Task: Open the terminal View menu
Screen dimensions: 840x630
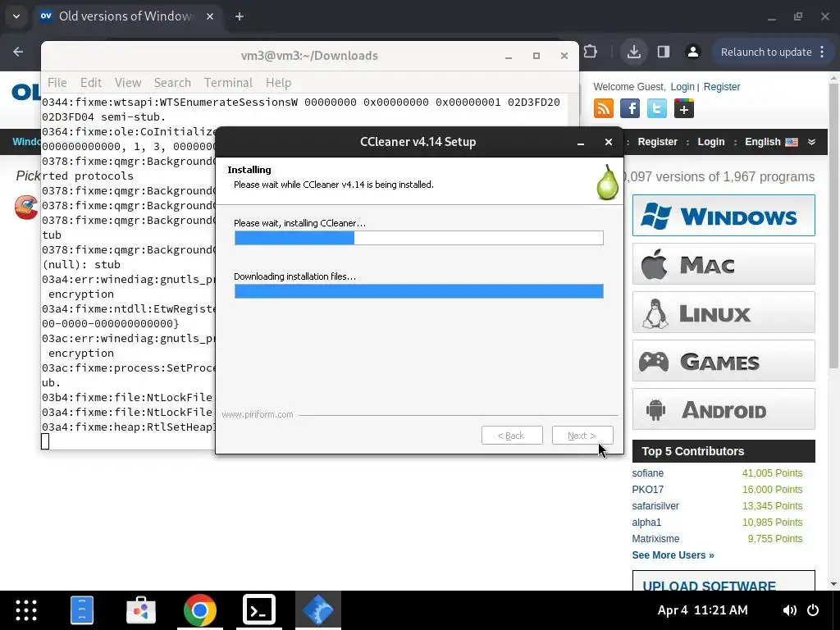Action: tap(128, 83)
